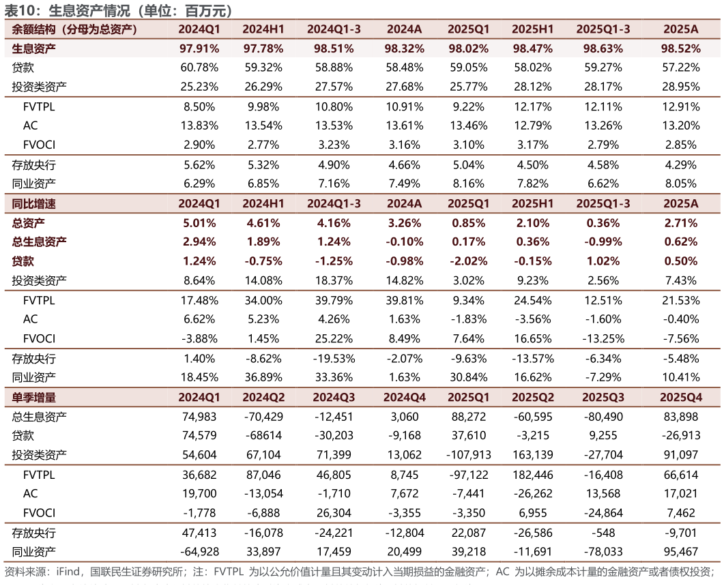Select the -0.10% cell in 总生息资产 row
The image size is (724, 588).
click(x=404, y=241)
